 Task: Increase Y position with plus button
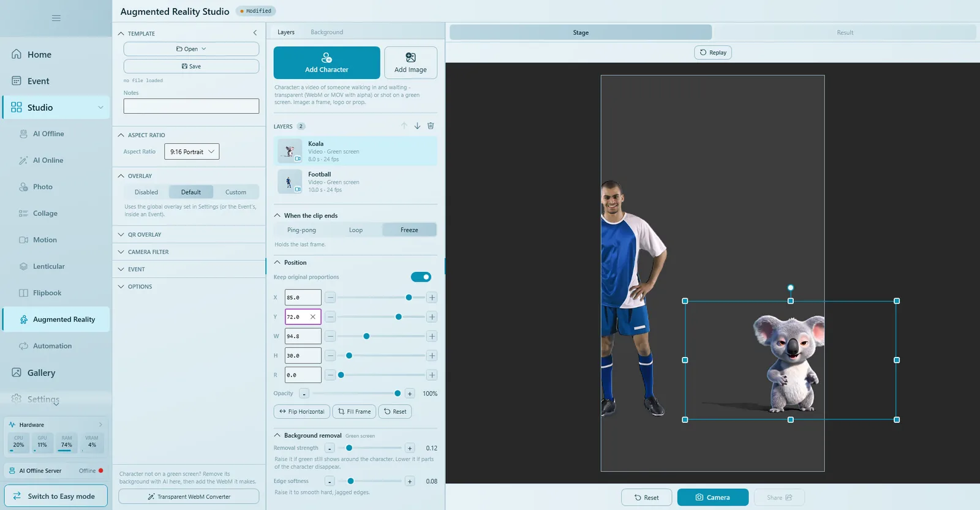pyautogui.click(x=432, y=317)
